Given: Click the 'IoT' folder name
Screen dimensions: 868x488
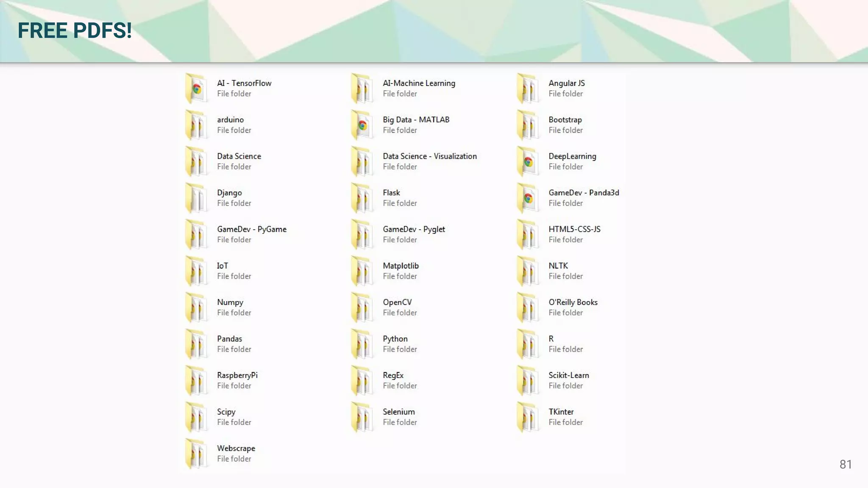Looking at the screenshot, I should [x=223, y=266].
